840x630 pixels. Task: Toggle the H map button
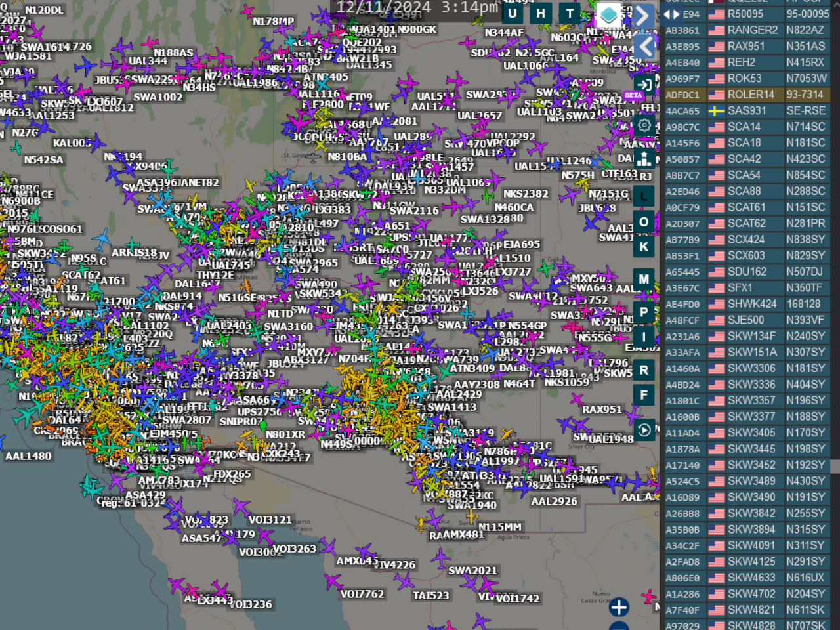tap(541, 13)
